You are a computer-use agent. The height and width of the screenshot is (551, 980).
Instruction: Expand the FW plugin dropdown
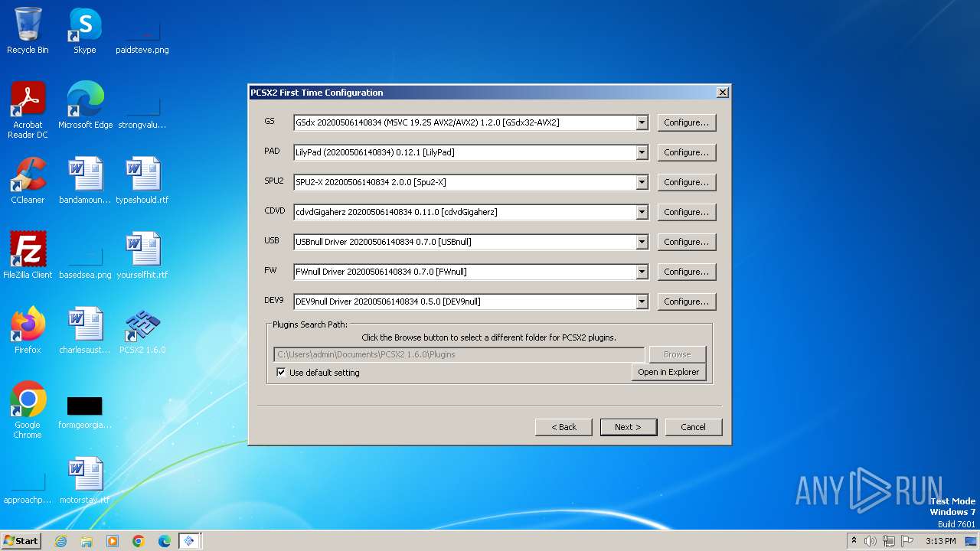point(642,272)
